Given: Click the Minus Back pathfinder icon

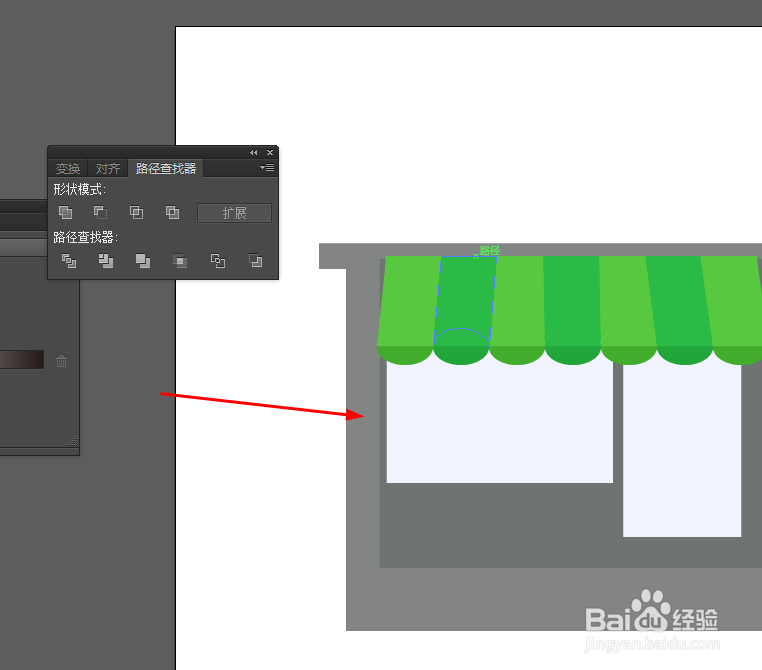Looking at the screenshot, I should coord(255,261).
